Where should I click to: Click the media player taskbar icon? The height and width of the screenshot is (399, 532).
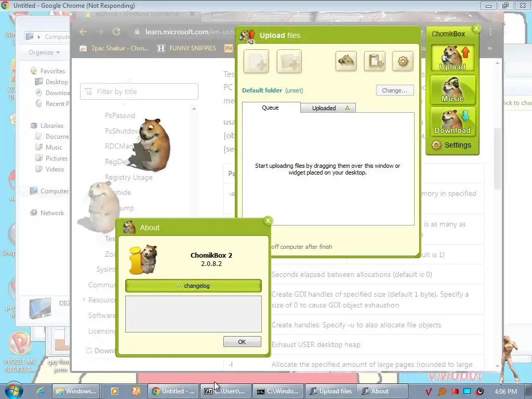pos(114,391)
